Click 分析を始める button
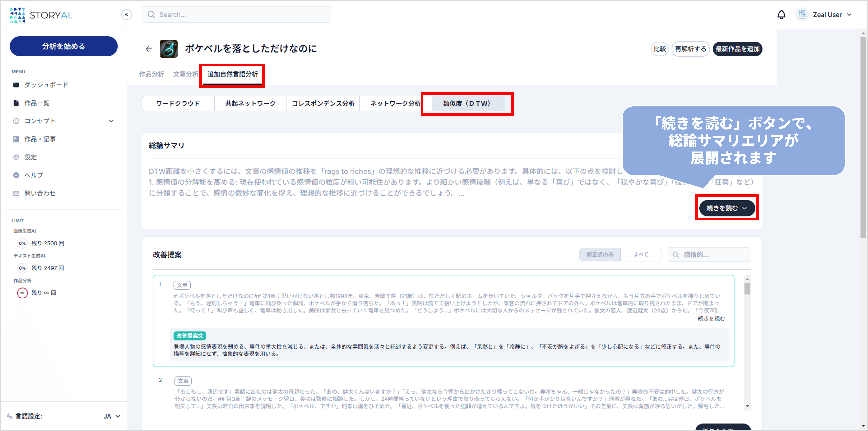The image size is (868, 431). point(63,46)
